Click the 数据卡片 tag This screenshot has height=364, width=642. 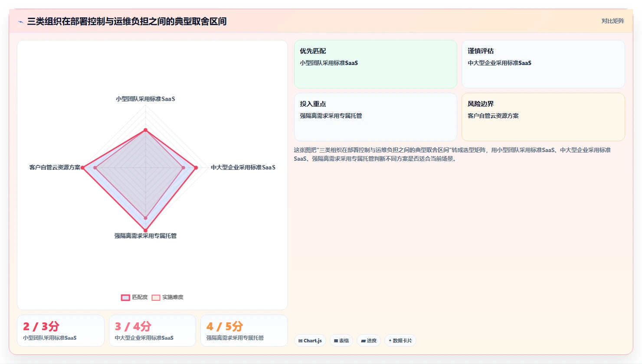pyautogui.click(x=400, y=341)
